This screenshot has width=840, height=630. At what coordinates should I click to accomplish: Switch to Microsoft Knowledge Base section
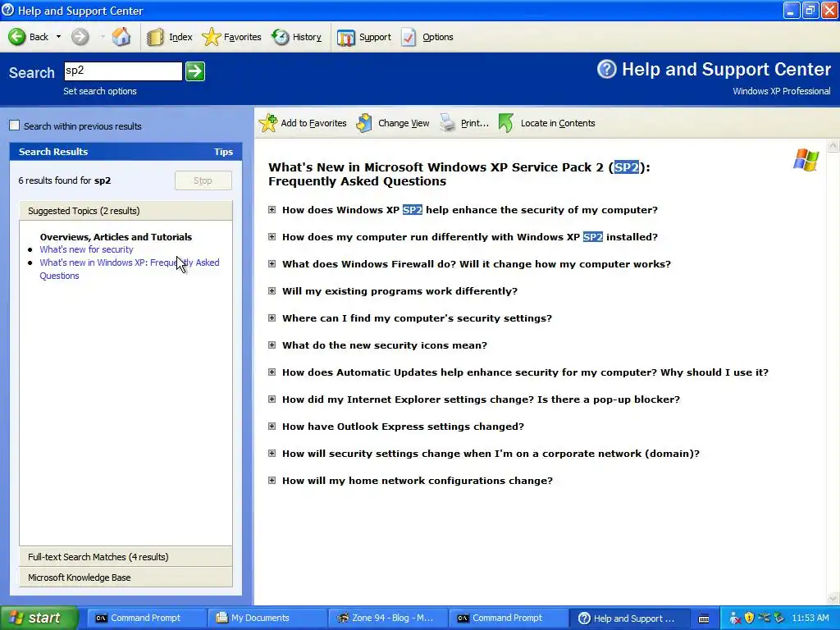[x=126, y=577]
